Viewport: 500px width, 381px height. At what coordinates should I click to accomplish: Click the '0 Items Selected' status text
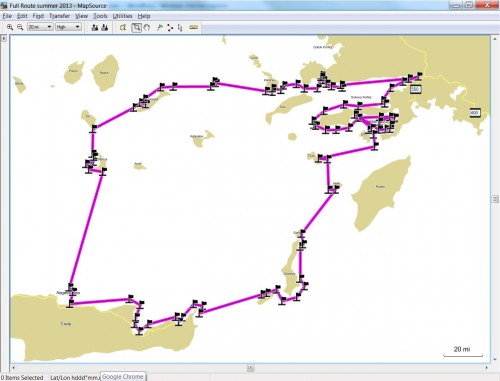(22, 377)
